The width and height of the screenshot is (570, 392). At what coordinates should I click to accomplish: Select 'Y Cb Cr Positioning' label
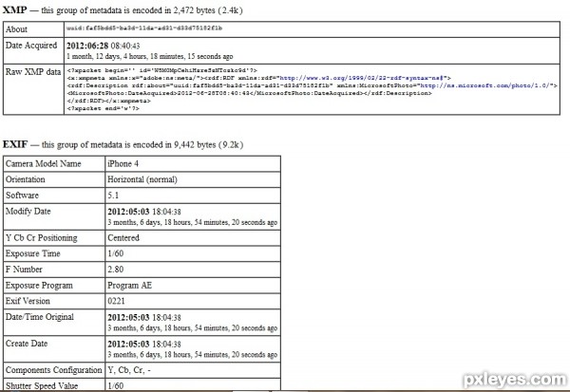click(42, 238)
